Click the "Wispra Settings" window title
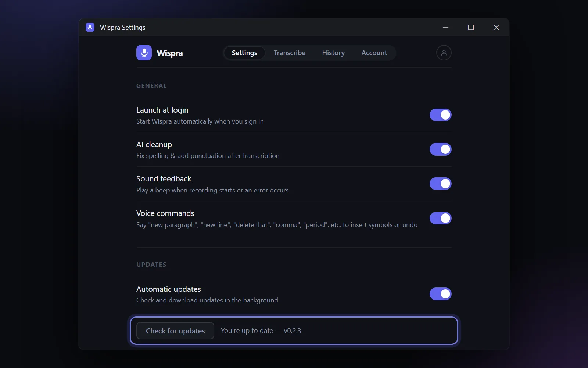 [x=123, y=28]
